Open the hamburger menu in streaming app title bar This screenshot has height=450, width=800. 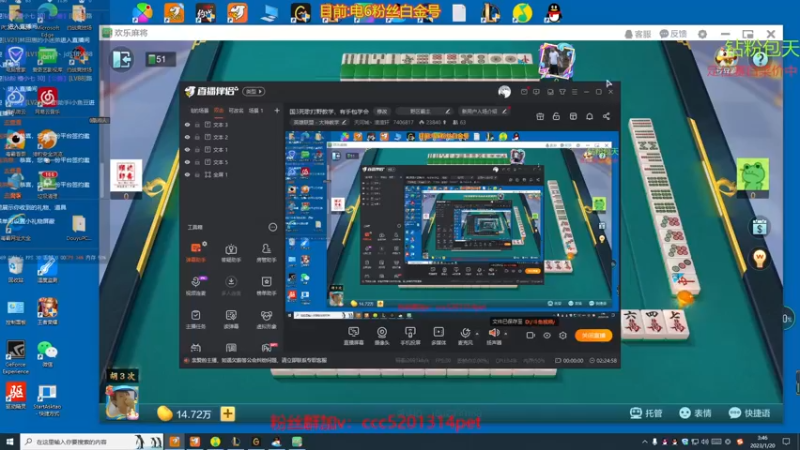[x=574, y=92]
